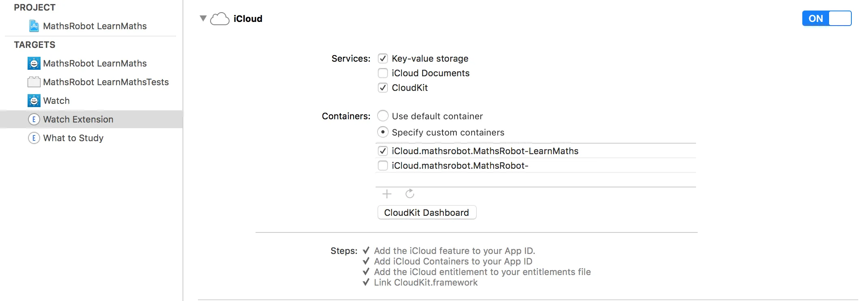Click the MathsRobot LearnMaths project file icon

pyautogui.click(x=34, y=26)
